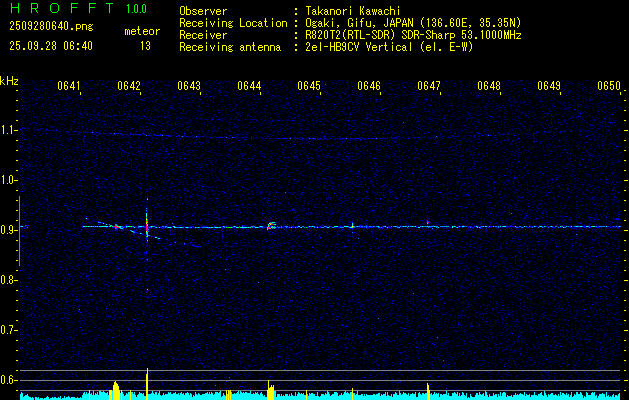Click the 2el-HB9CV antenna description
This screenshot has width=629, height=400.
389,47
